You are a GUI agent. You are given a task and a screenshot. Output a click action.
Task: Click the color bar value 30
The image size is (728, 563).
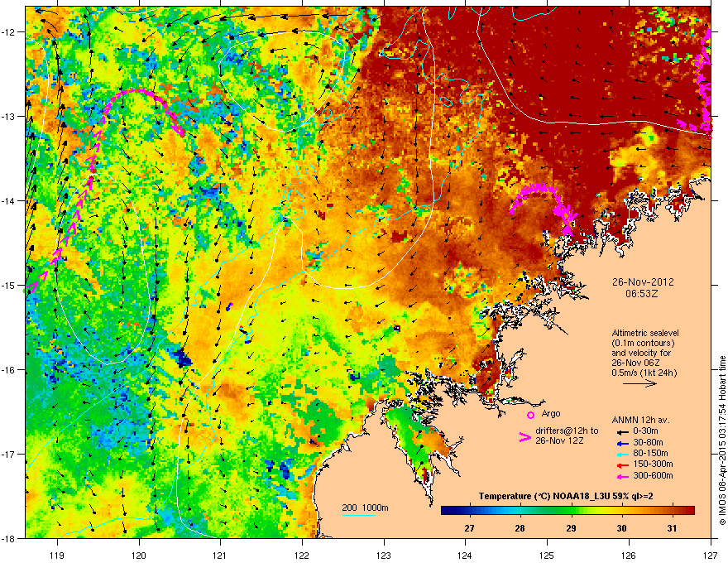click(x=621, y=528)
